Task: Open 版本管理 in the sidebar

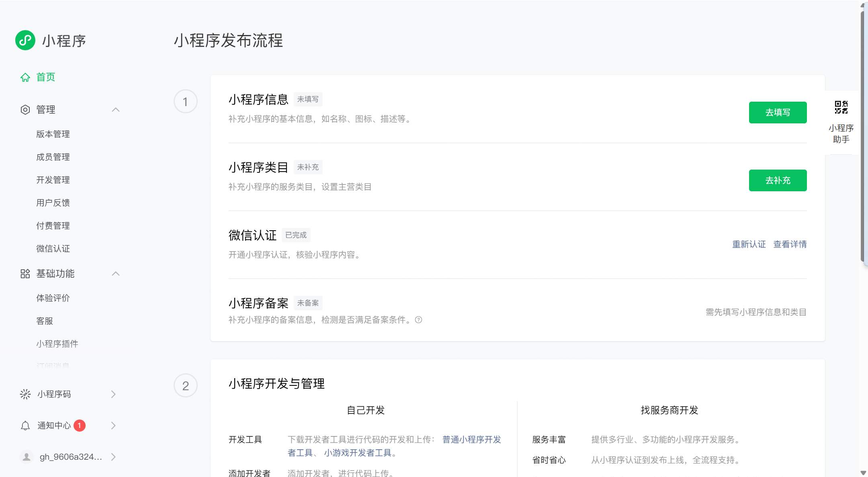Action: pos(53,134)
